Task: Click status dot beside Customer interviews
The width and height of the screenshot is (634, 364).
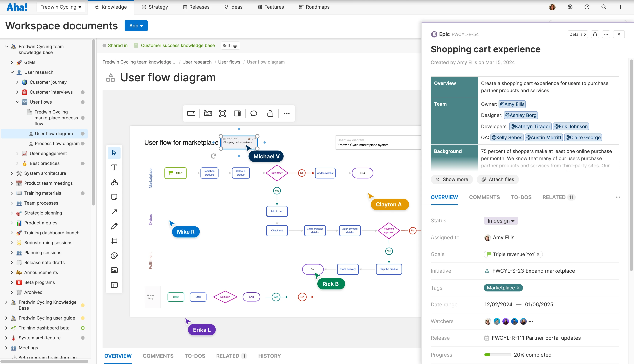Action: [83, 92]
